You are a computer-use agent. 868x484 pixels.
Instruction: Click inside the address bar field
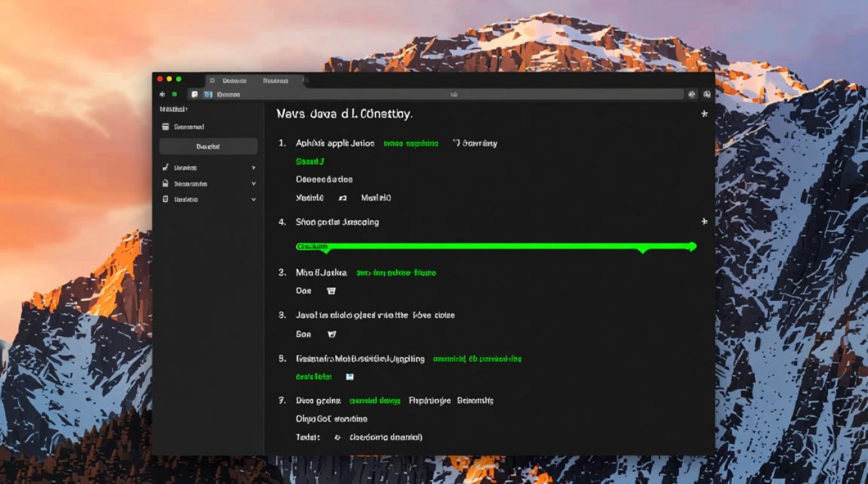452,94
